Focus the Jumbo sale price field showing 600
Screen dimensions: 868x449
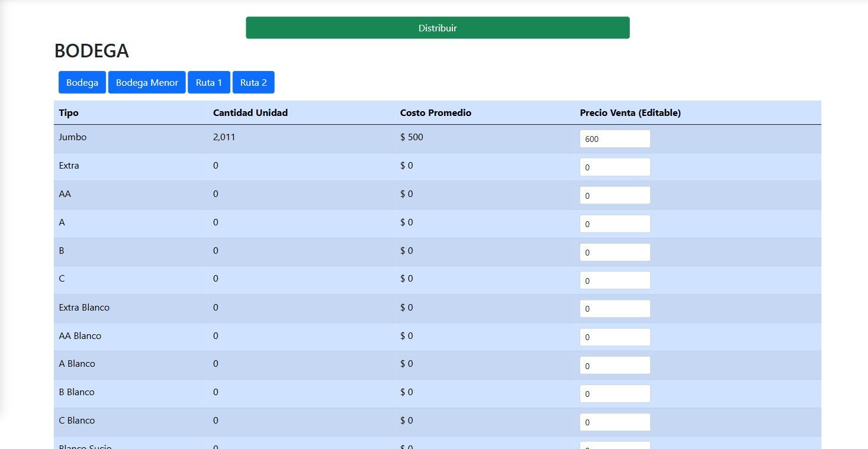[615, 139]
